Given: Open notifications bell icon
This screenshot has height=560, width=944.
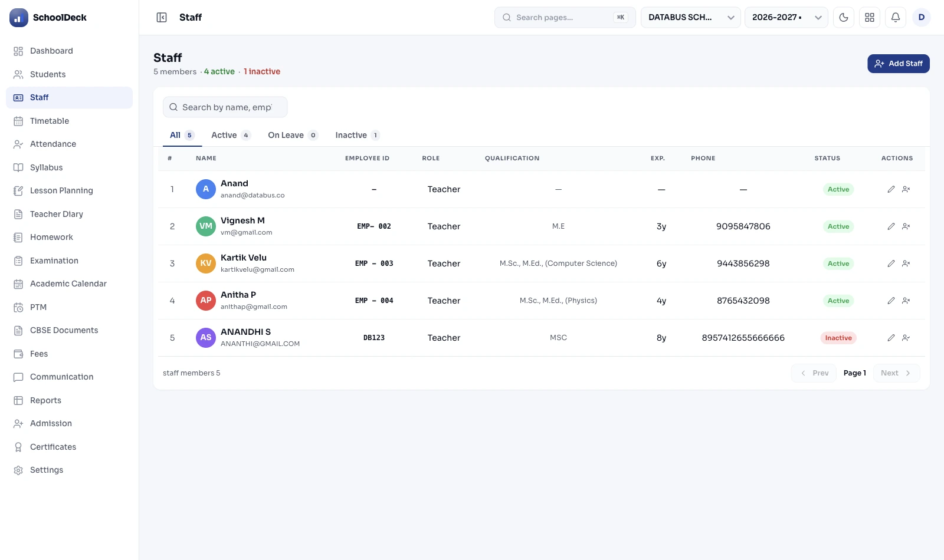Looking at the screenshot, I should click(x=896, y=18).
